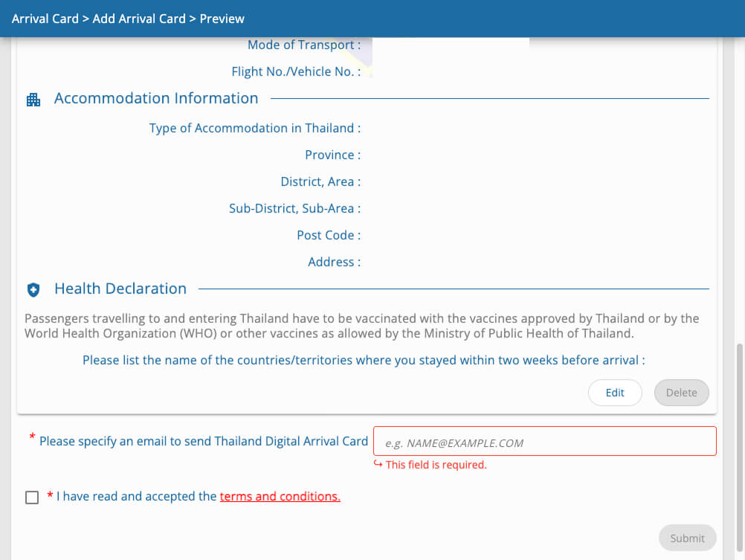Click the Preview breadcrumb item
Screen dimensions: 745x560
222,19
